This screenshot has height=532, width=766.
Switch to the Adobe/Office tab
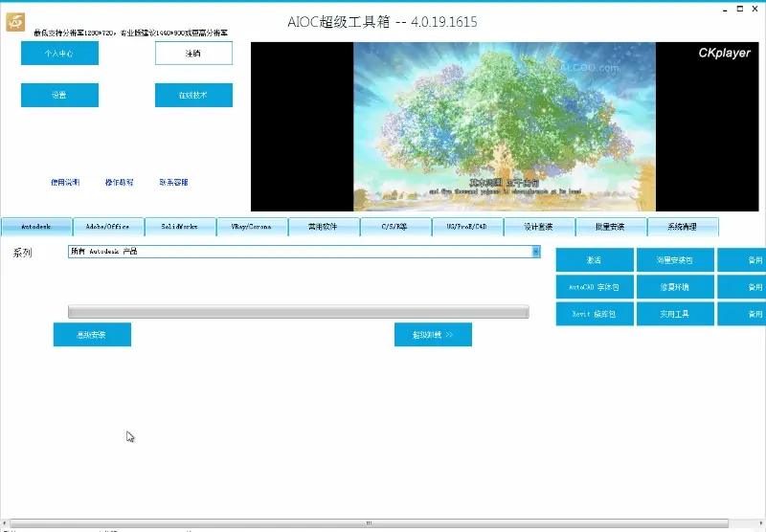[108, 227]
